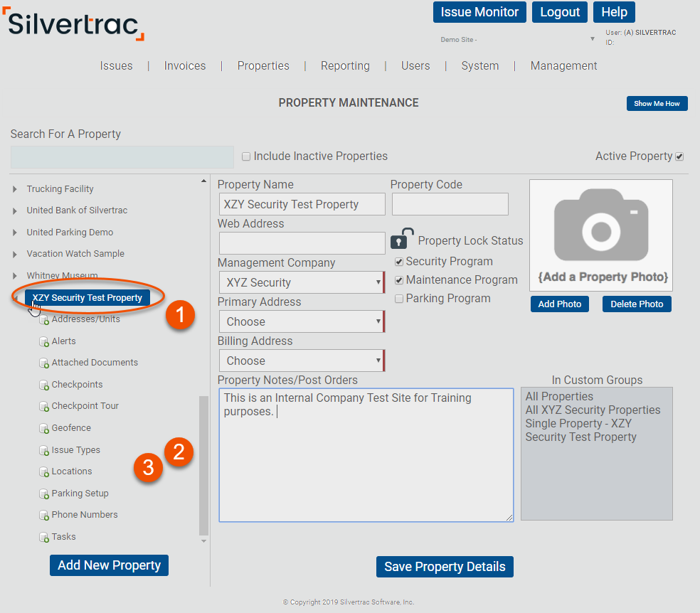This screenshot has width=700, height=613.
Task: Disable the Security Program checkbox
Action: coord(400,262)
